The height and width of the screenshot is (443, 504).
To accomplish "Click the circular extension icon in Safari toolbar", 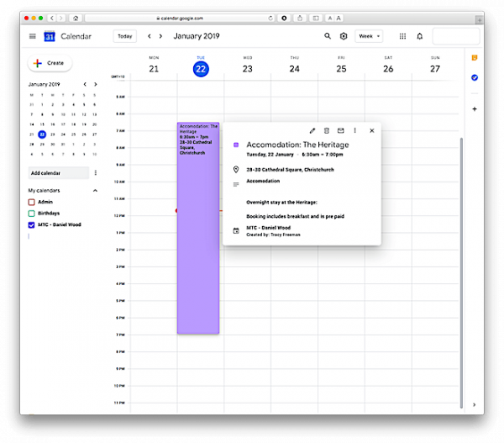I will coord(284,18).
